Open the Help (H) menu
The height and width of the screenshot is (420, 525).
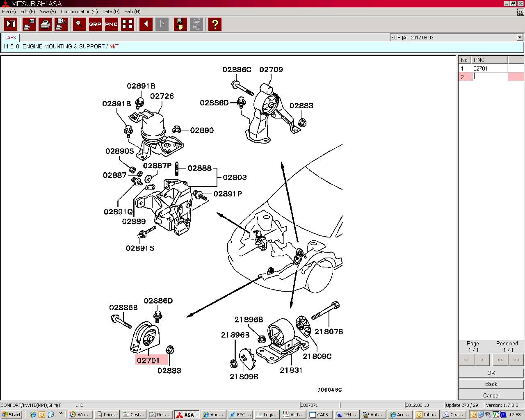[x=132, y=11]
